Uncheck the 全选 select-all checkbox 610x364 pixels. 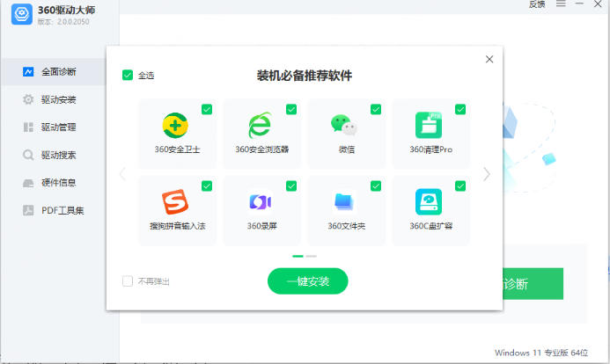(128, 75)
